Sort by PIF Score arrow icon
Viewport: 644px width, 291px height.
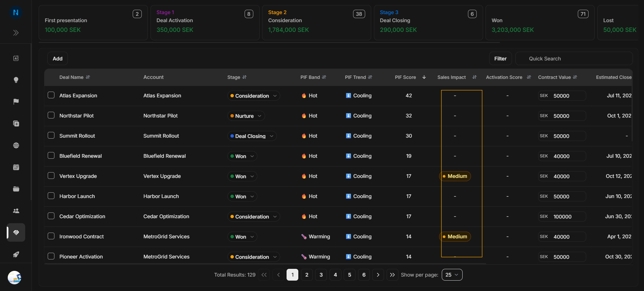424,77
